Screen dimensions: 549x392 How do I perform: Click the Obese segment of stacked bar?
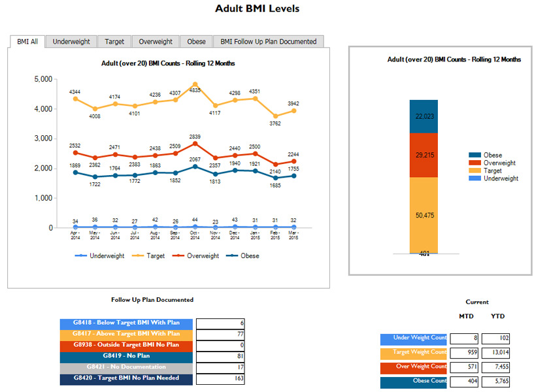(x=424, y=116)
